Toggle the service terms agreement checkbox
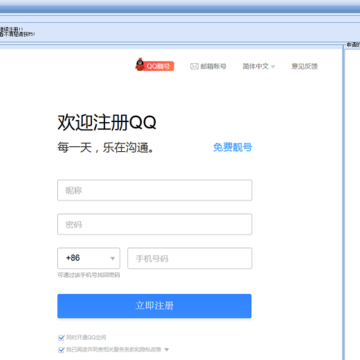The image size is (360, 360). (61, 350)
